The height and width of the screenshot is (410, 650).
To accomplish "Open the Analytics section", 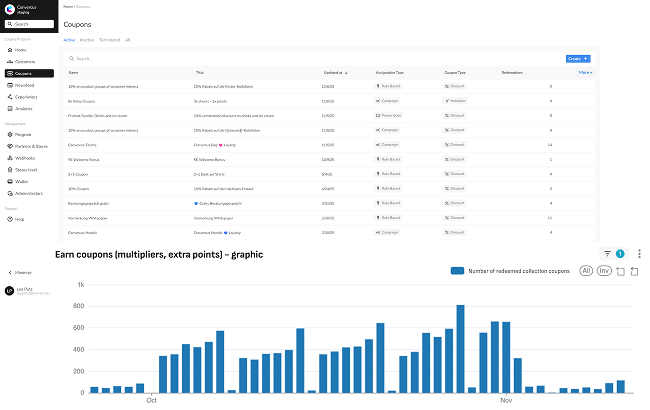I will [x=23, y=109].
